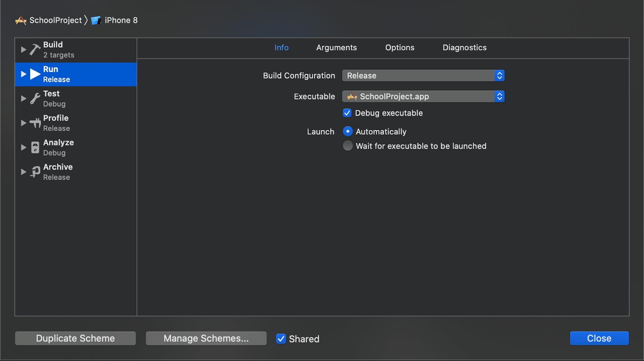Select Wait for executable to be launched
The width and height of the screenshot is (644, 361).
348,146
